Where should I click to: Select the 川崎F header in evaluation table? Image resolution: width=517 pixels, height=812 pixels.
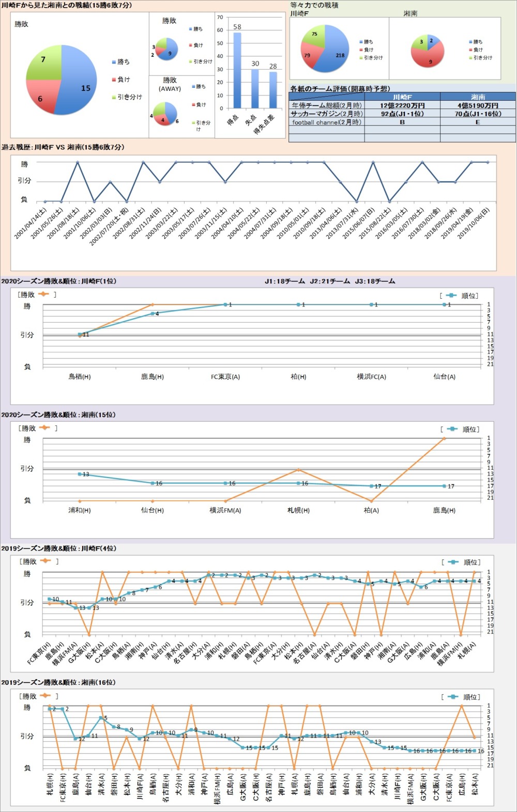point(402,97)
